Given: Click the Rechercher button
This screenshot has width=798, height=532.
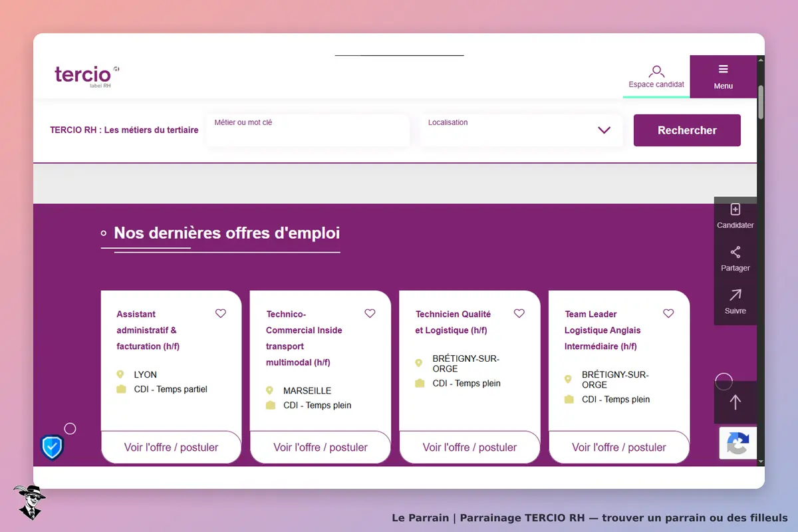Looking at the screenshot, I should [x=687, y=130].
